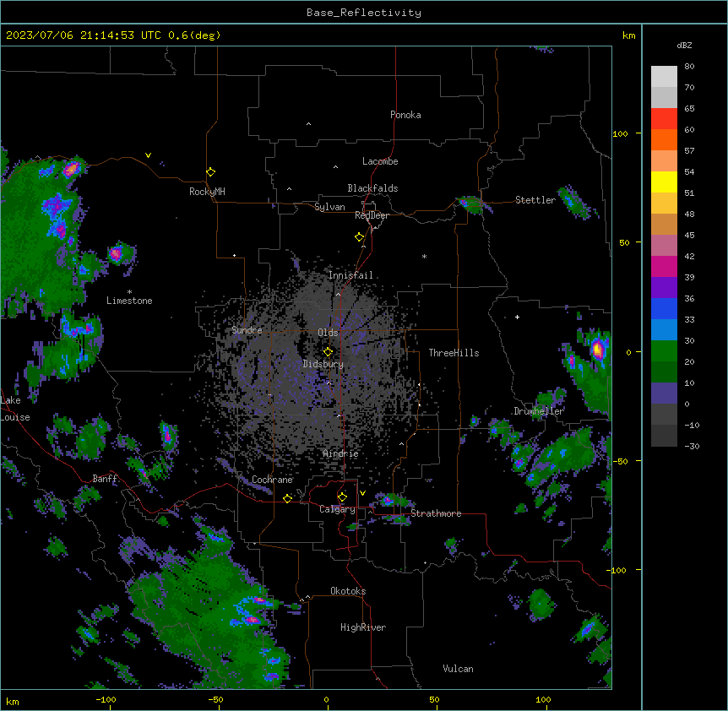Click the Innisfail city label
This screenshot has width=728, height=711.
350,275
